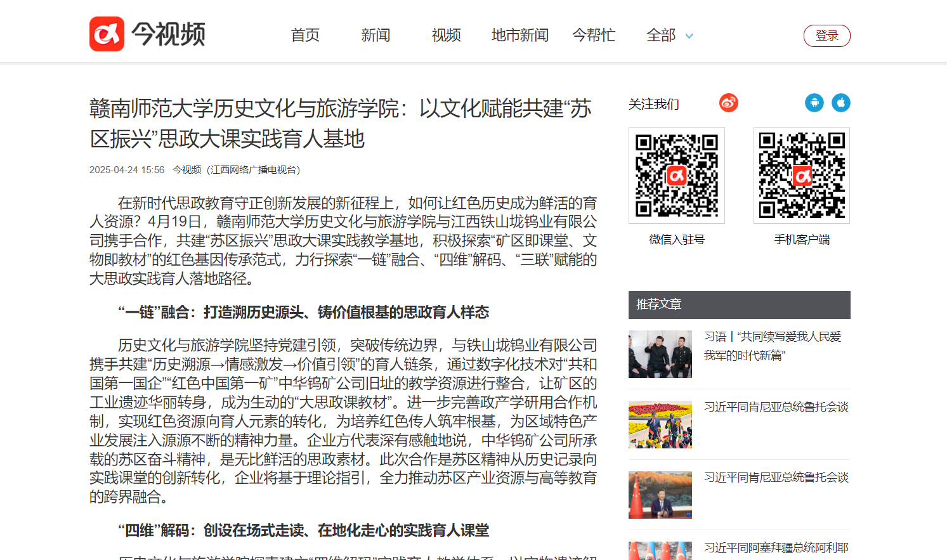The width and height of the screenshot is (947, 560).
Task: Click the (江西网络广播电视台) source text
Action: pos(254,170)
